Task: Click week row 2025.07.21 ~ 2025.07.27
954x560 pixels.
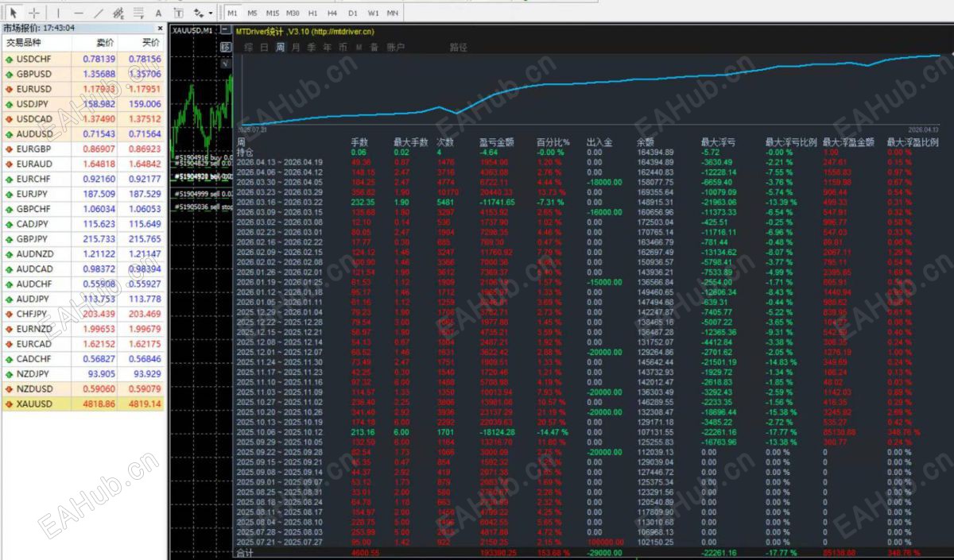Action: [588, 543]
